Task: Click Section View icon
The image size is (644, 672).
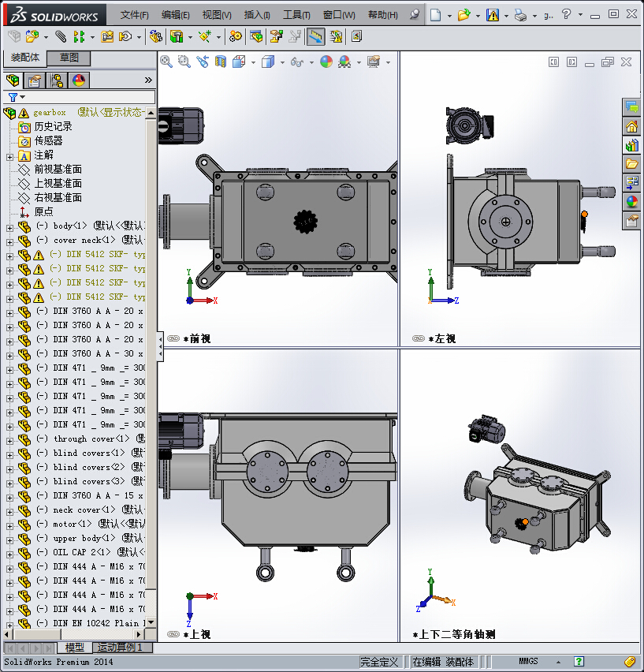Action: 221,62
